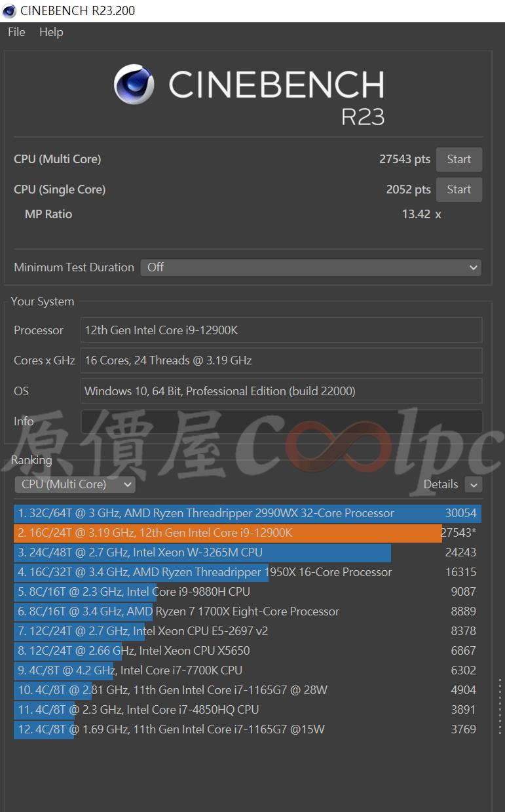Click the Cinebench R23 sphere logo

coord(134,85)
